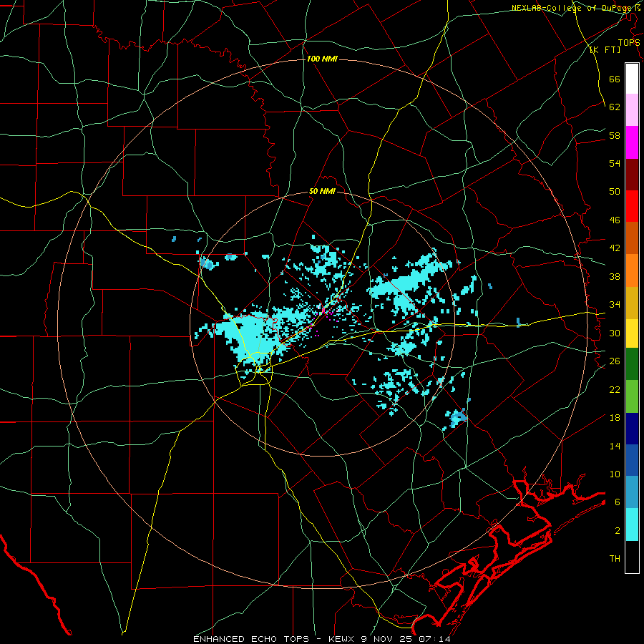
Task: Click the '62' legend value
Action: pyautogui.click(x=615, y=107)
